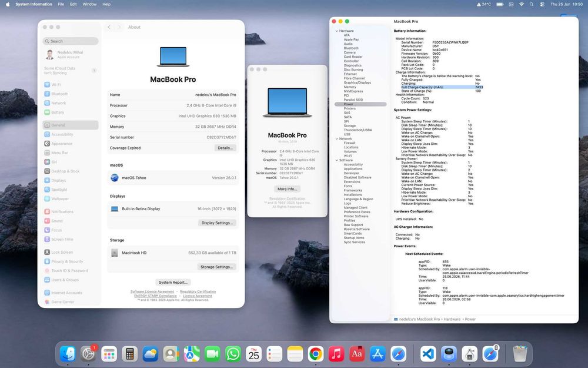Open the Window menu

tap(89, 4)
